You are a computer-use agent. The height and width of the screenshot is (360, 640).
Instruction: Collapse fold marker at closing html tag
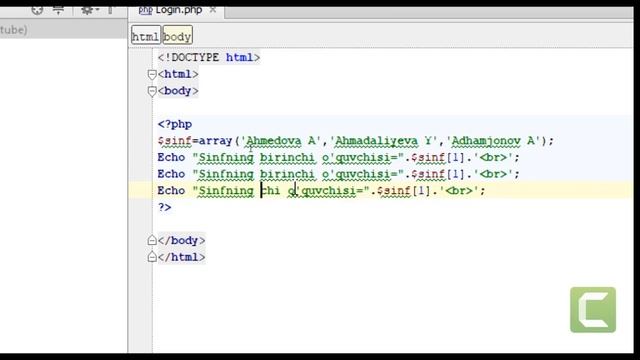point(152,257)
